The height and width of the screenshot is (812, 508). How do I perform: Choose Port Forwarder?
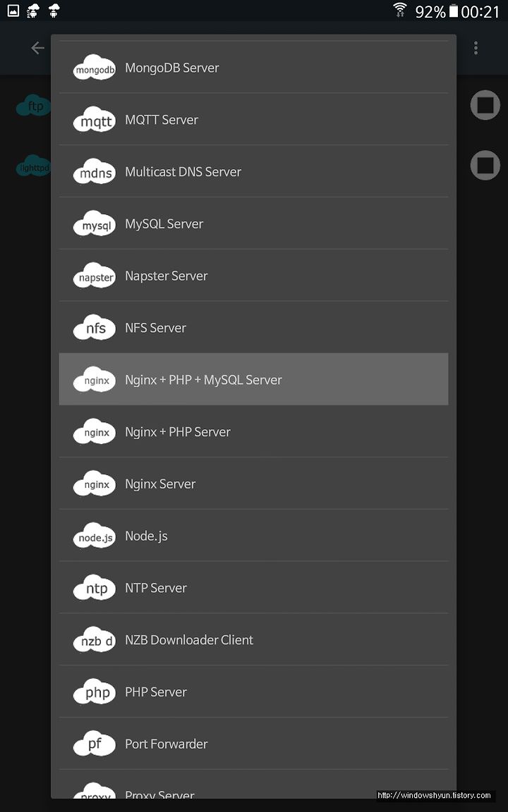253,744
